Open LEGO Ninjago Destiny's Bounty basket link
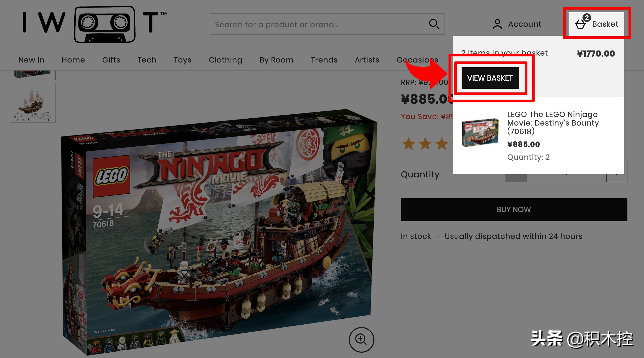 tap(553, 123)
